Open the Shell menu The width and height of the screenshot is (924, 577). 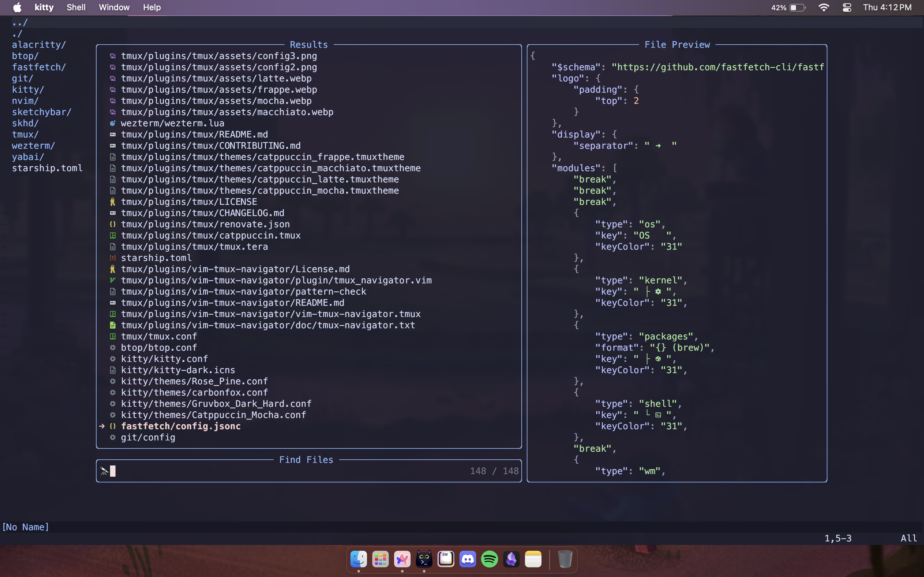point(76,8)
